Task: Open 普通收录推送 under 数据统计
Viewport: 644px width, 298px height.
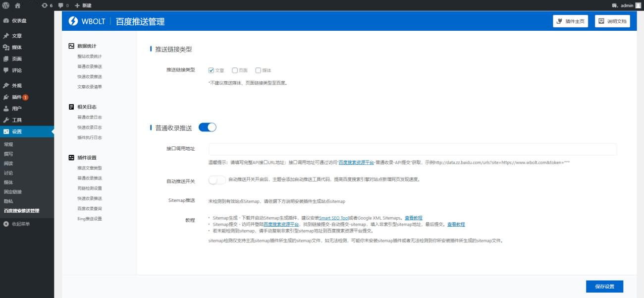Action: [90, 66]
